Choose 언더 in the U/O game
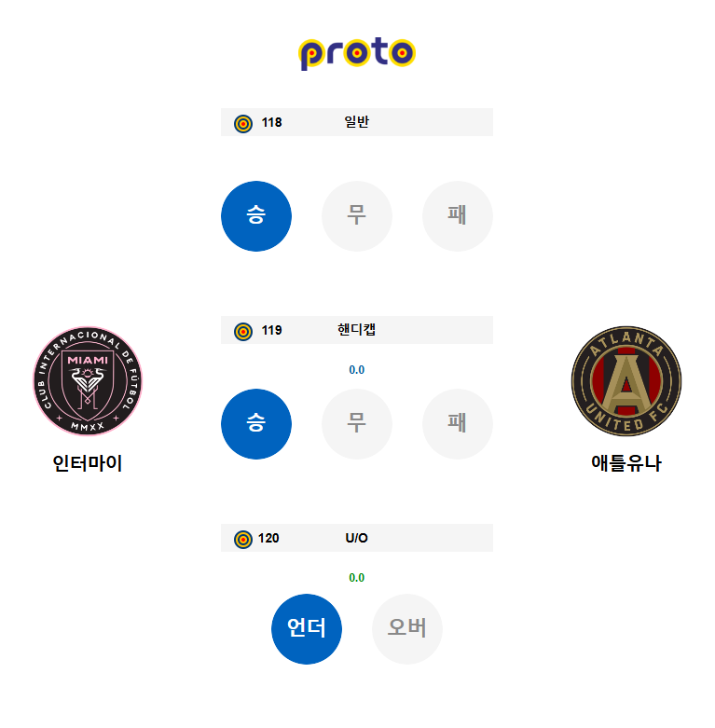Screen dimensions: 715x728 pyautogui.click(x=307, y=629)
